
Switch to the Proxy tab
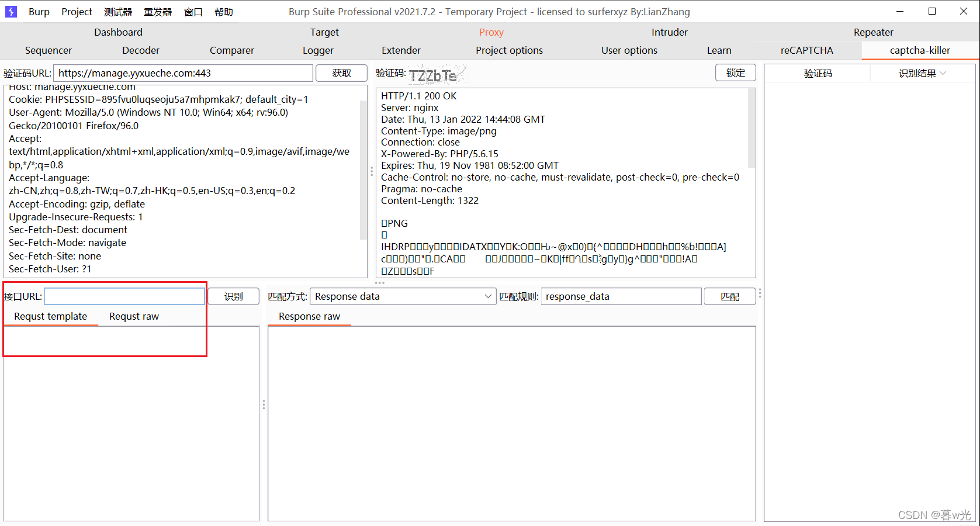click(491, 32)
